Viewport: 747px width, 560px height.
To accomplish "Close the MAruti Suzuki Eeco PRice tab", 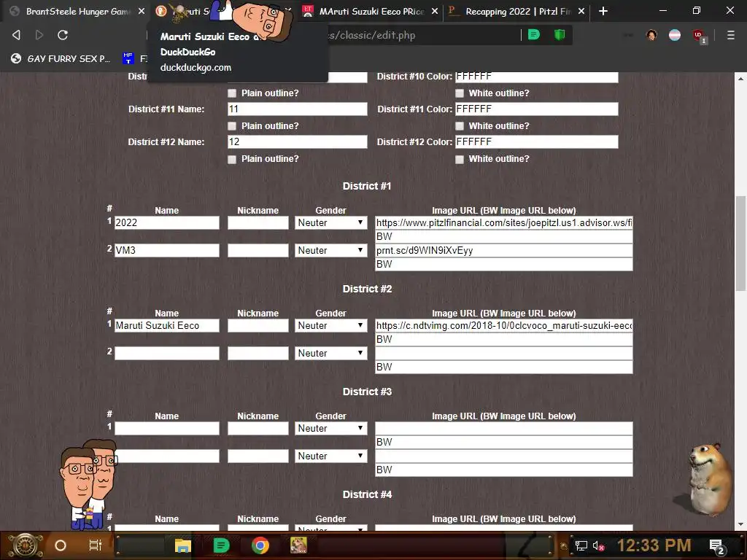I will [x=435, y=11].
